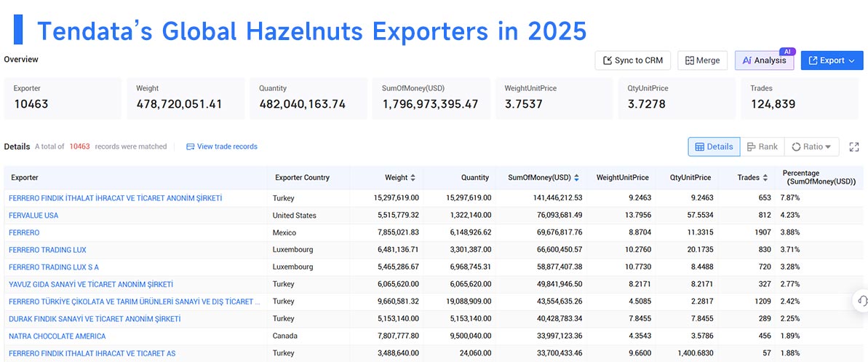This screenshot has width=868, height=362.
Task: Open FERRERO FINDIK İTHALAT İHRACAT VE TİCARET ANONİM ŞİRKETİ
Action: click(x=116, y=198)
